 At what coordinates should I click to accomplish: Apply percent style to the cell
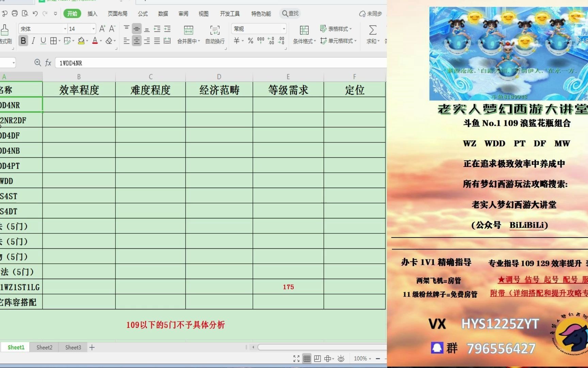click(x=251, y=41)
